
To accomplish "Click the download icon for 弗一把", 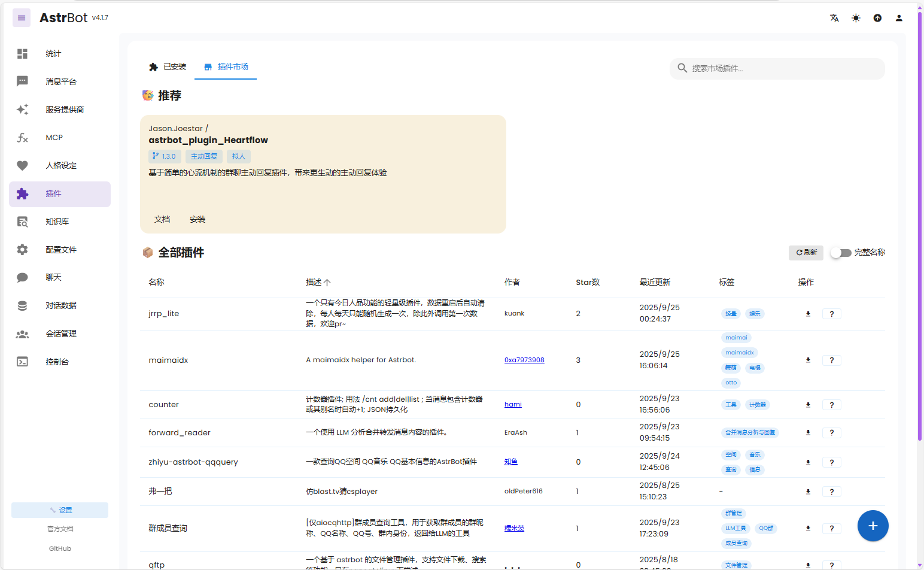I will tap(808, 492).
